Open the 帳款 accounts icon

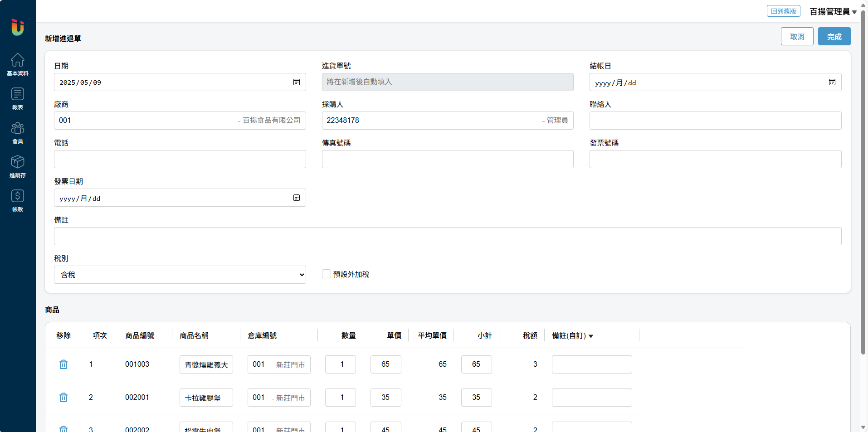18,200
